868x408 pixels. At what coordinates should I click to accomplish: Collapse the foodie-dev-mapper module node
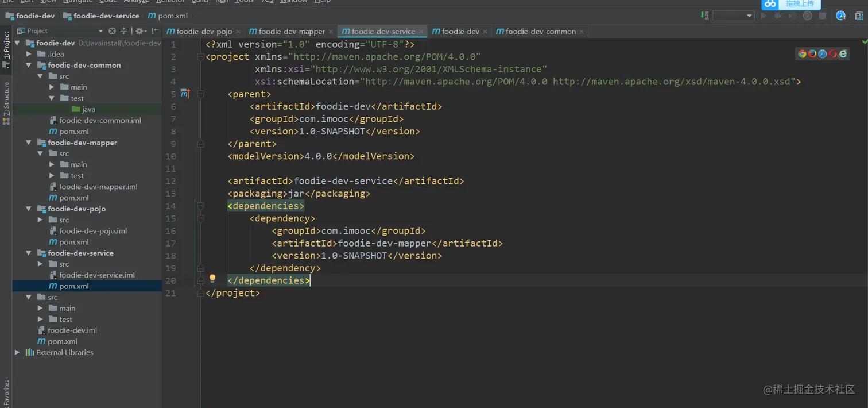[x=29, y=143]
